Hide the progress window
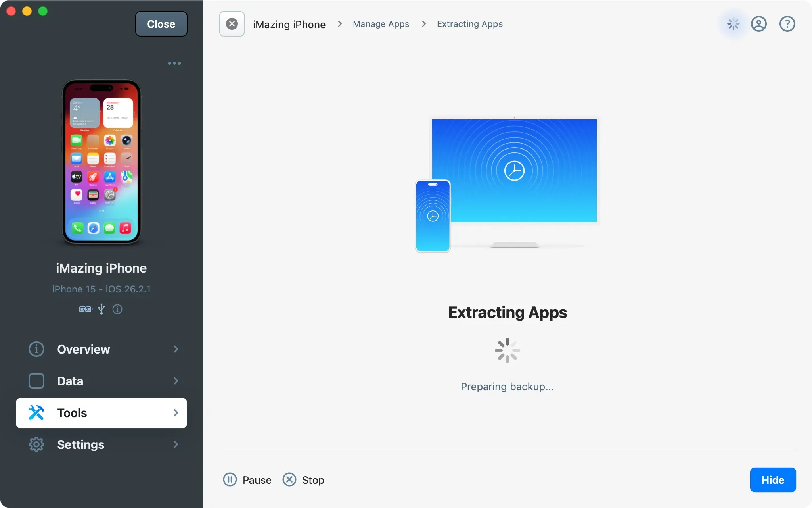Screen dimensions: 812x508 click(x=772, y=479)
